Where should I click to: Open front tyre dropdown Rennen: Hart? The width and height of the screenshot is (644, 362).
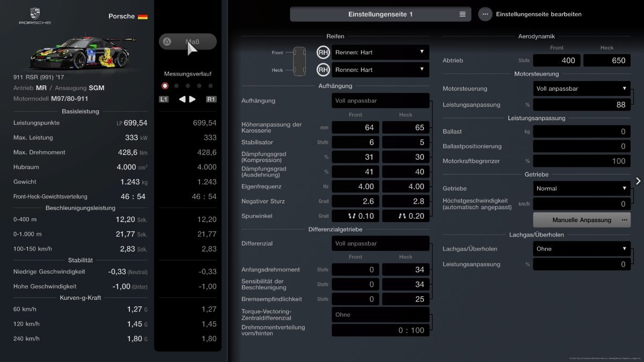click(x=380, y=53)
